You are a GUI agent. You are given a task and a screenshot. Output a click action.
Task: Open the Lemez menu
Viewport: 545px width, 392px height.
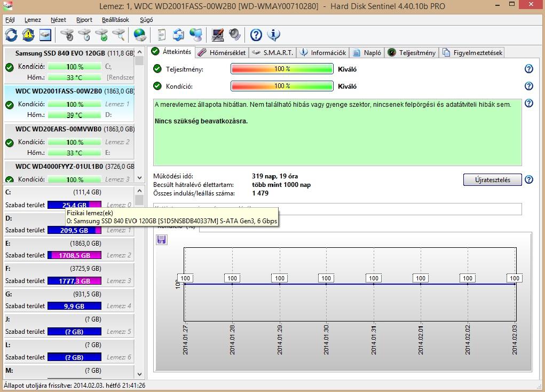(33, 20)
